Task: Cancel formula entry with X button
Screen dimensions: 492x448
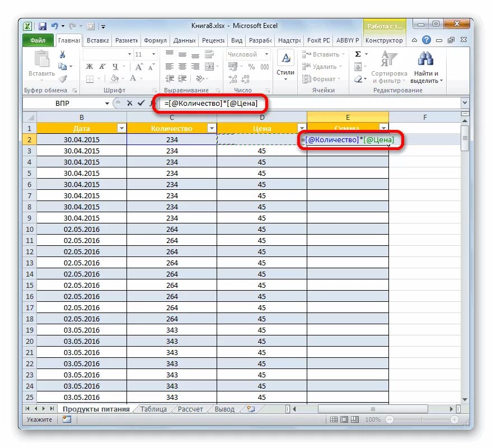Action: (129, 103)
